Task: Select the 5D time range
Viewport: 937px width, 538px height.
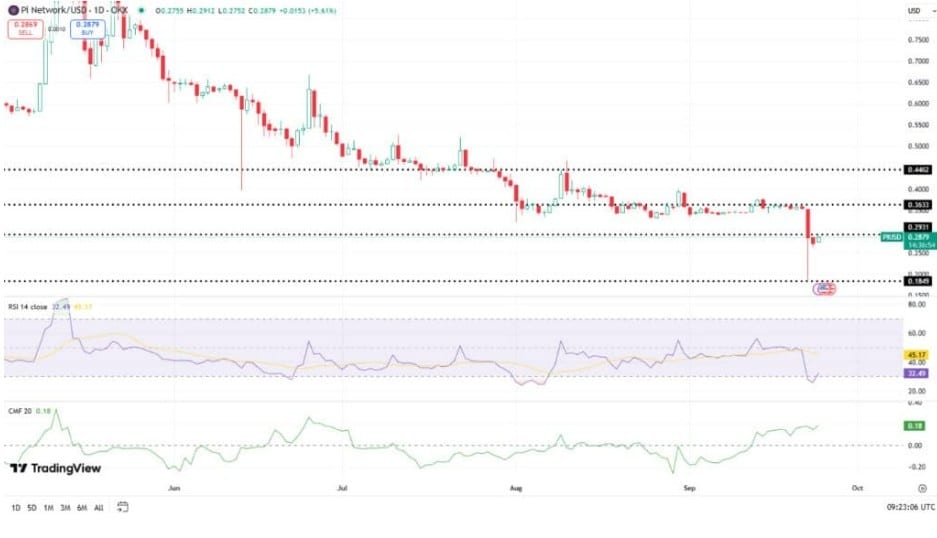Action: pos(32,508)
